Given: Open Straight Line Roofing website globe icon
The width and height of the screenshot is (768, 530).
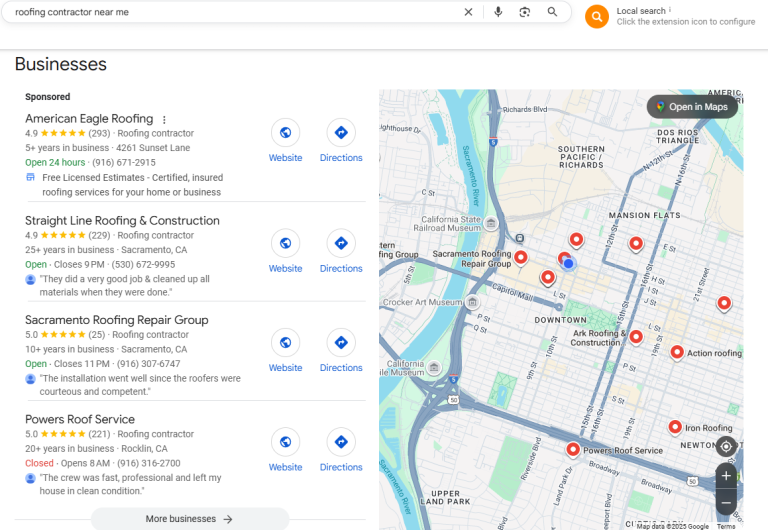Looking at the screenshot, I should click(x=286, y=243).
